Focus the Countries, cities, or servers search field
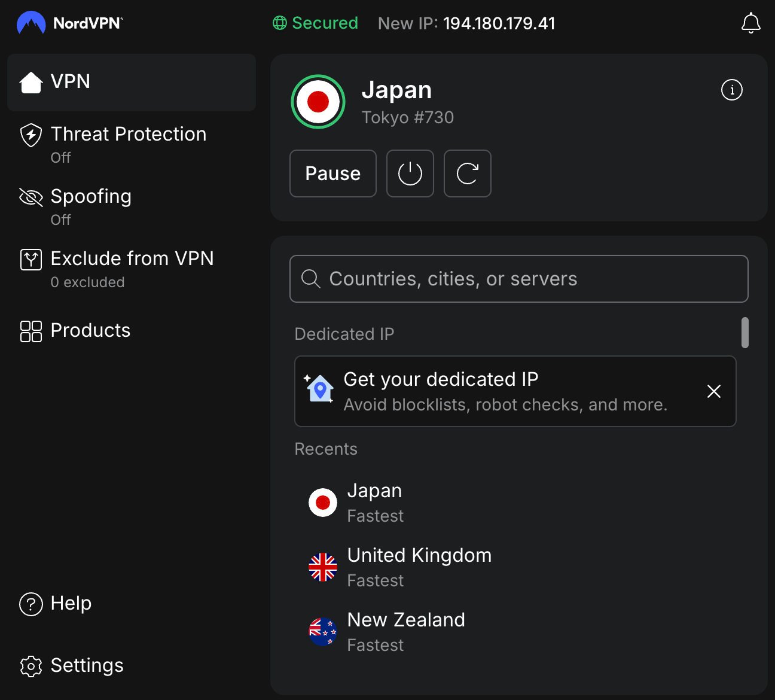 point(519,279)
